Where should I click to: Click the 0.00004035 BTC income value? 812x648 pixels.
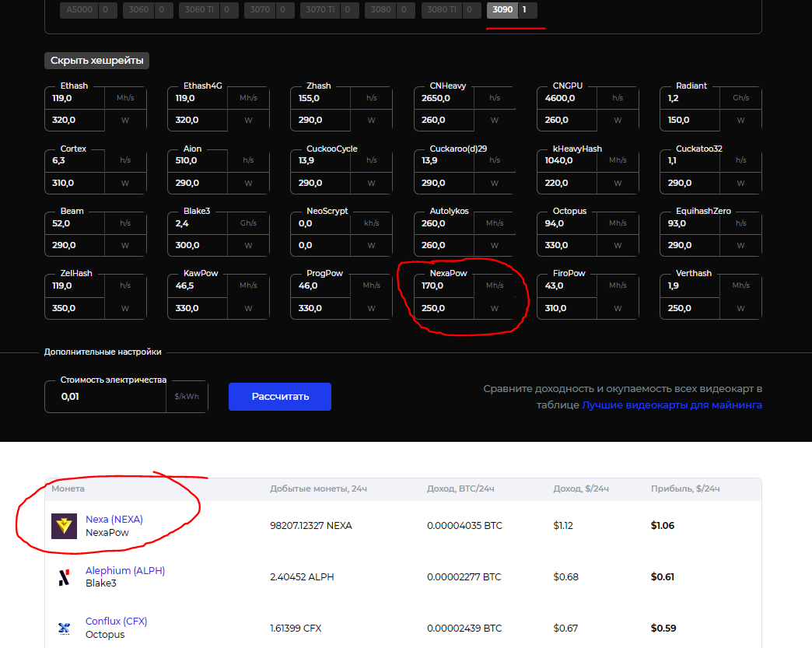click(464, 526)
